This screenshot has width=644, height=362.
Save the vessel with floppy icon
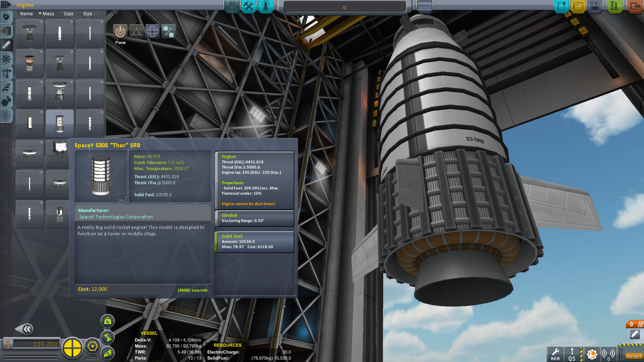594,6
